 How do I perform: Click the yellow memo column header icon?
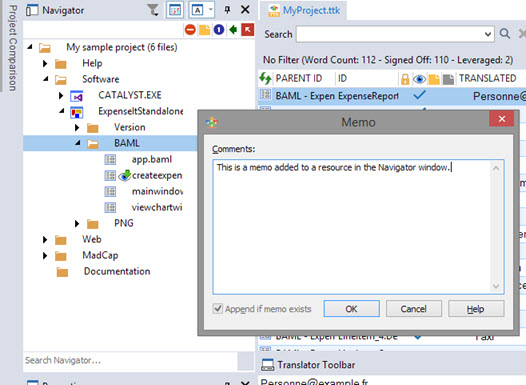tap(433, 79)
